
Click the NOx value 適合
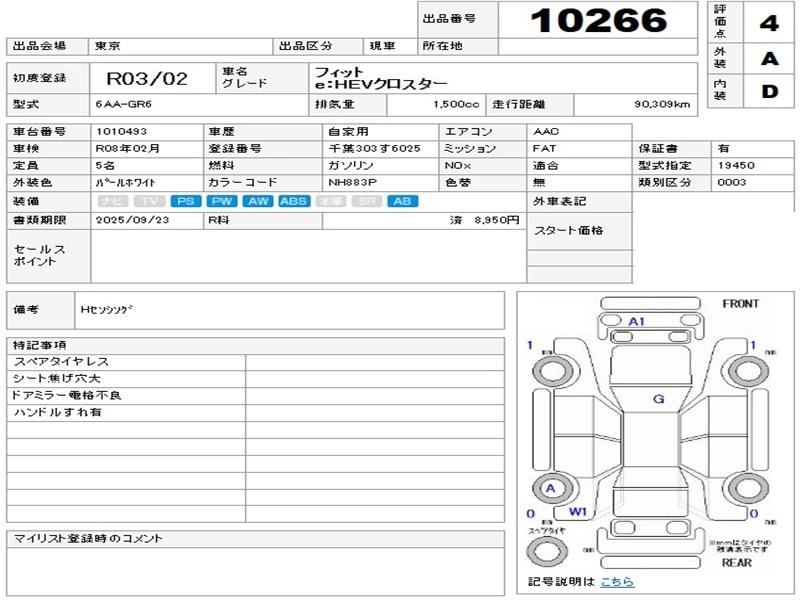pyautogui.click(x=545, y=165)
